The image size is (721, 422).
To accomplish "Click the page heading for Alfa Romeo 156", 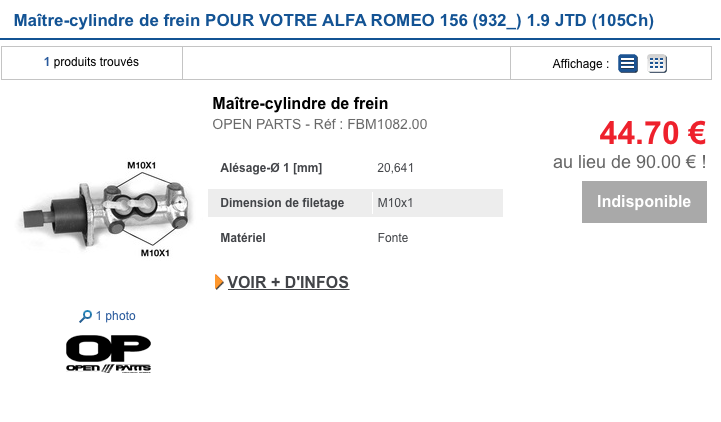I will (x=334, y=21).
